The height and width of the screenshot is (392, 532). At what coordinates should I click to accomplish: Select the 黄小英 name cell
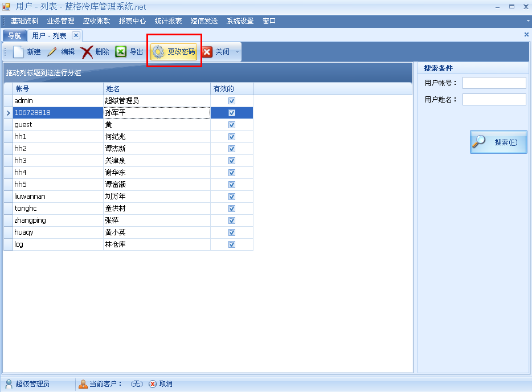(x=157, y=232)
